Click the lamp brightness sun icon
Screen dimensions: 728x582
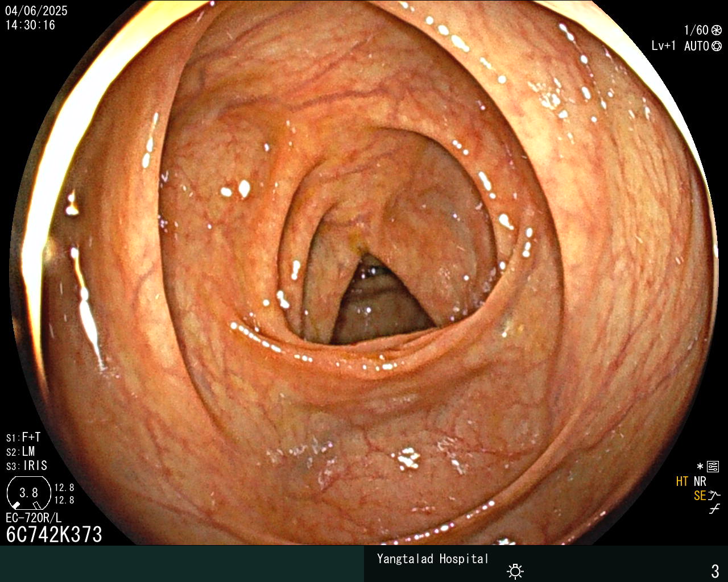[515, 571]
